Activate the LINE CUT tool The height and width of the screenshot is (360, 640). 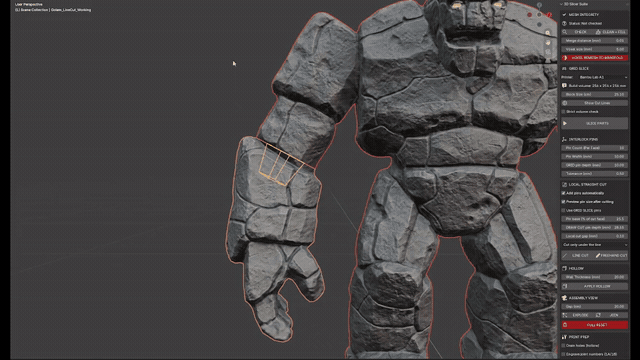(x=577, y=256)
